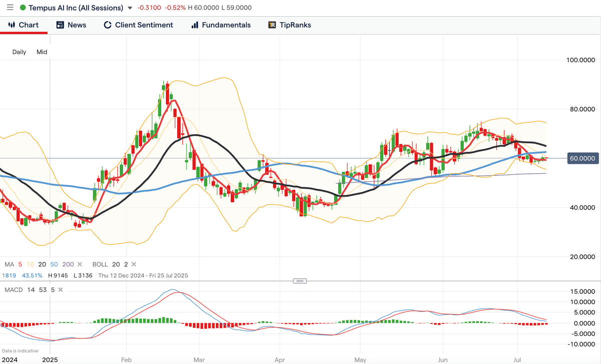The image size is (601, 364).
Task: Click the May label on time axis
Action: (x=360, y=359)
